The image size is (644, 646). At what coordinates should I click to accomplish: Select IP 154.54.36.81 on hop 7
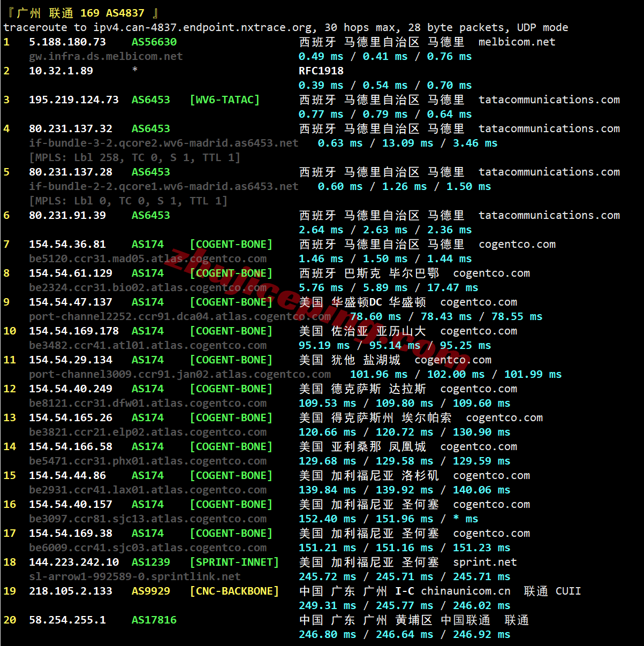point(67,244)
